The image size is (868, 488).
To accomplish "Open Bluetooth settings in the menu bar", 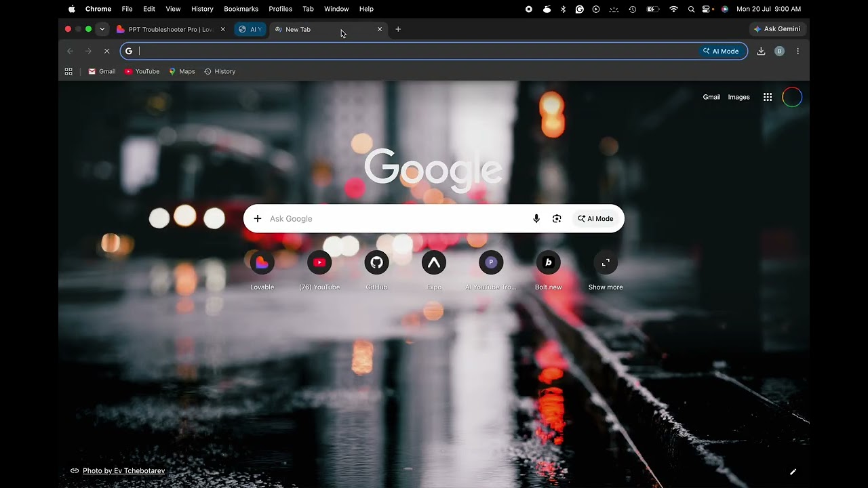I will [563, 9].
